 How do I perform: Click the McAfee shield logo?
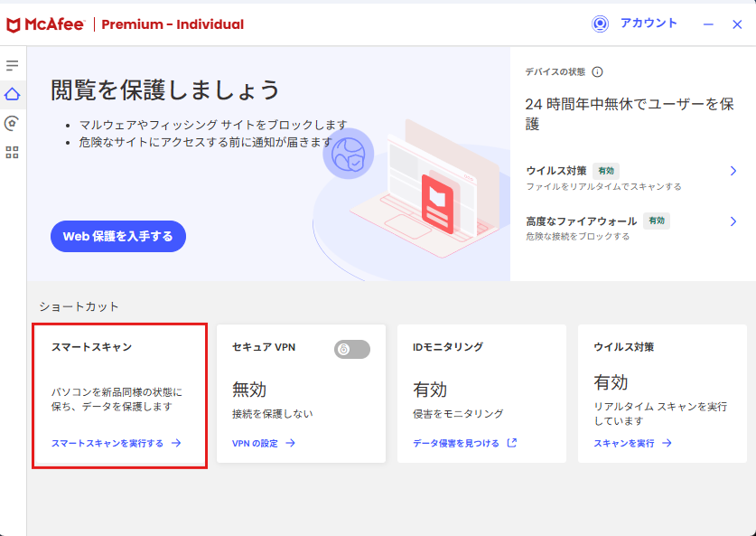coord(13,24)
